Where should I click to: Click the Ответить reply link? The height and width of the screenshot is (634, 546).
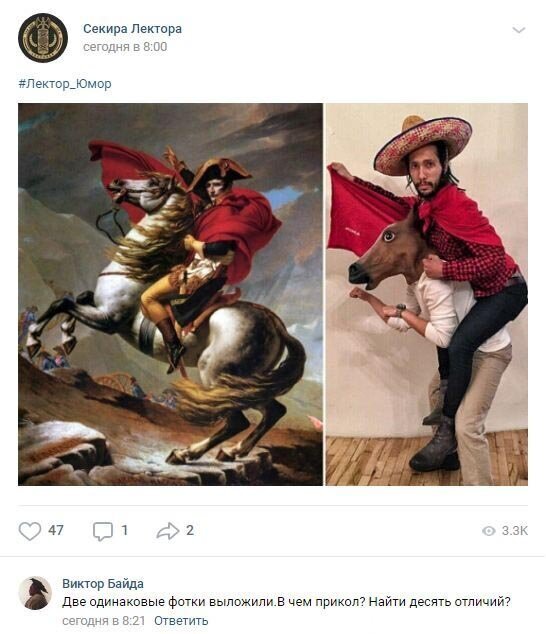(181, 620)
